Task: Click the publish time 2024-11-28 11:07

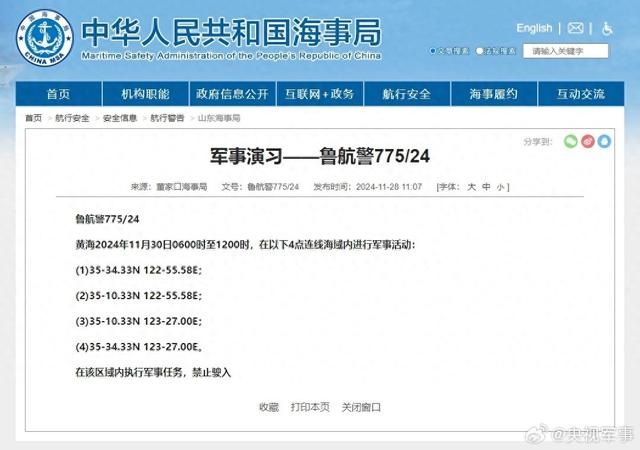Action: [389, 187]
